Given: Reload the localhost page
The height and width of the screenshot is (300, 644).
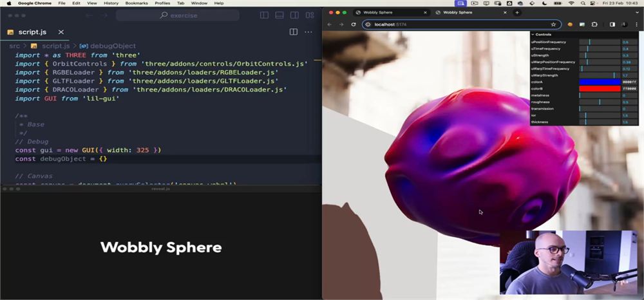Looking at the screenshot, I should click(353, 24).
